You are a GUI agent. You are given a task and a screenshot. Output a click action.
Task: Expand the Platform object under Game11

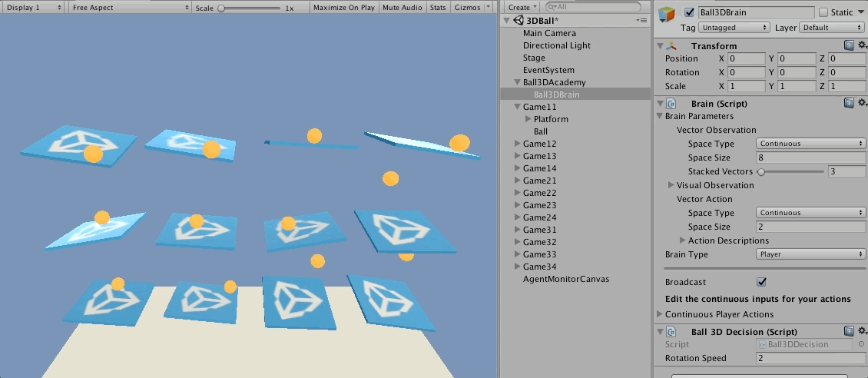tap(528, 119)
